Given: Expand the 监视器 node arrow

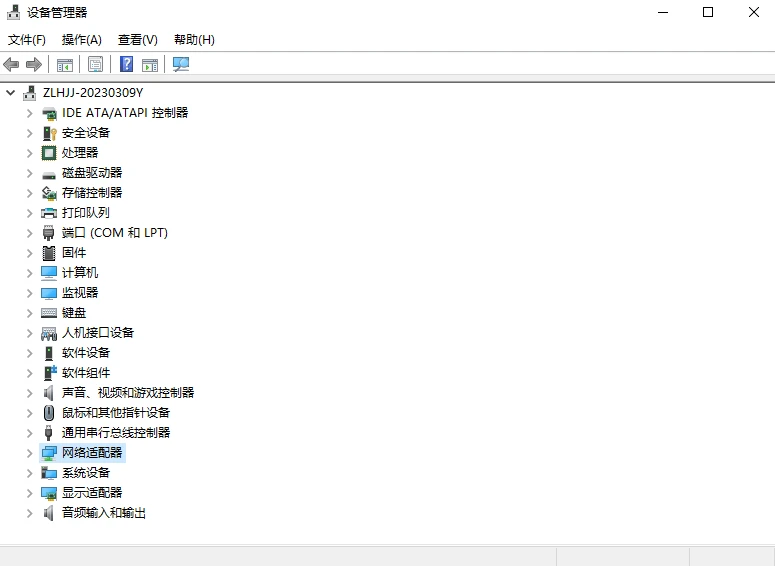Looking at the screenshot, I should click(x=30, y=293).
